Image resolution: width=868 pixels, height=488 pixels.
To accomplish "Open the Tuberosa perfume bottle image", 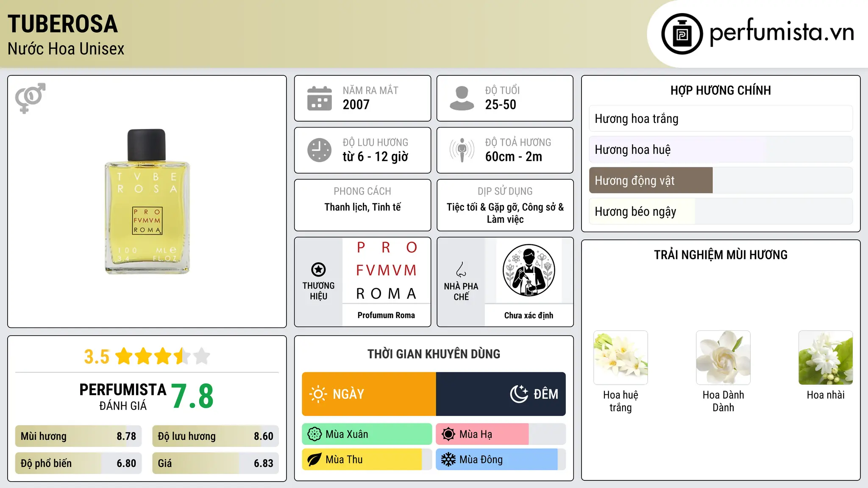I will [147, 202].
